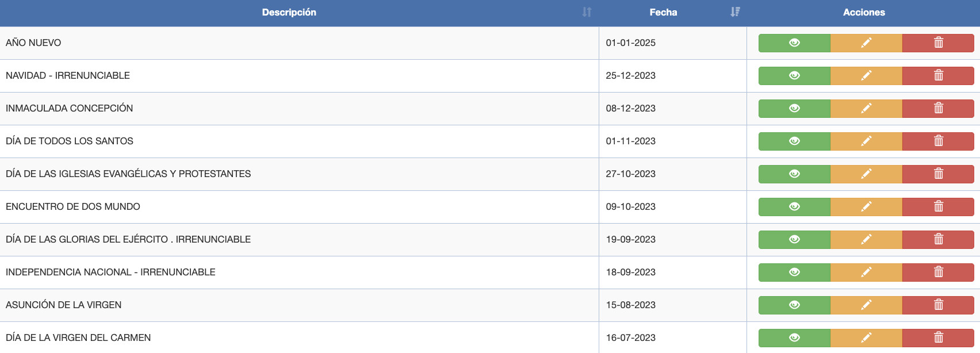Edit the INDEPENDENCIA NACIONAL entry with the pencil

pyautogui.click(x=866, y=273)
